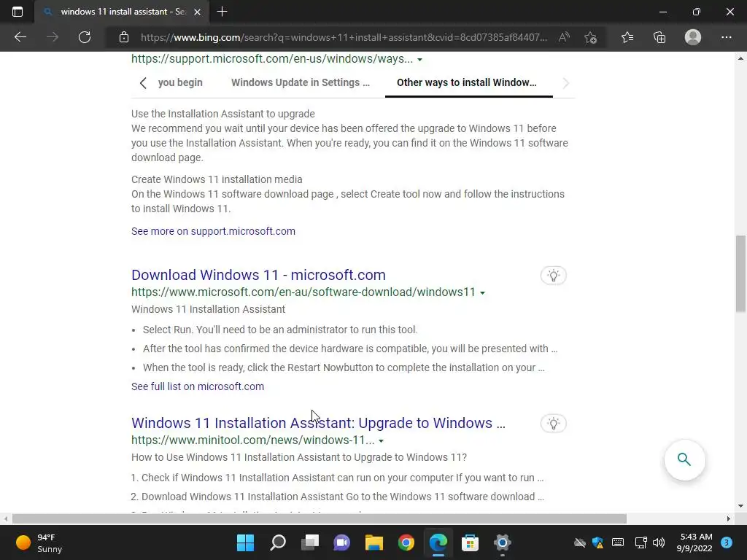Expand dropdown next to microsoft.com software-download URL

482,293
